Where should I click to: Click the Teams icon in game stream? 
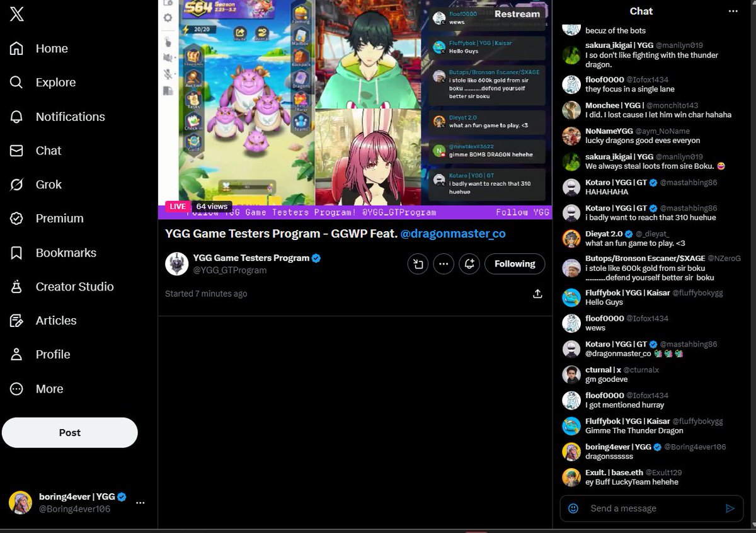click(x=301, y=122)
